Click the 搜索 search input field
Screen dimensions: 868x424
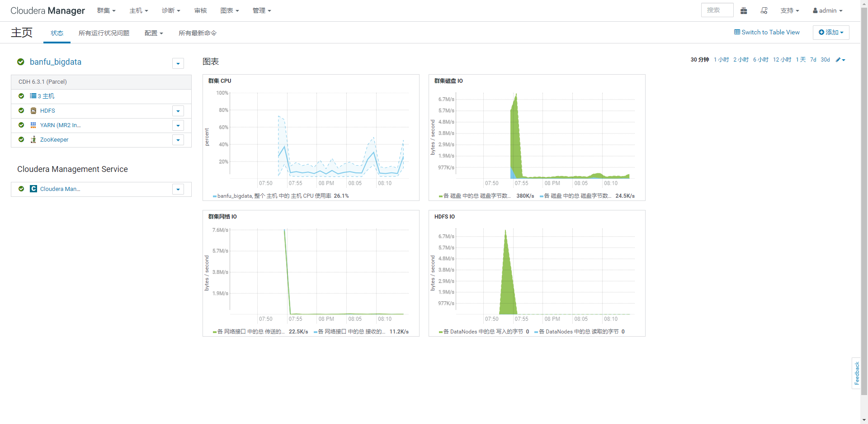click(x=717, y=10)
